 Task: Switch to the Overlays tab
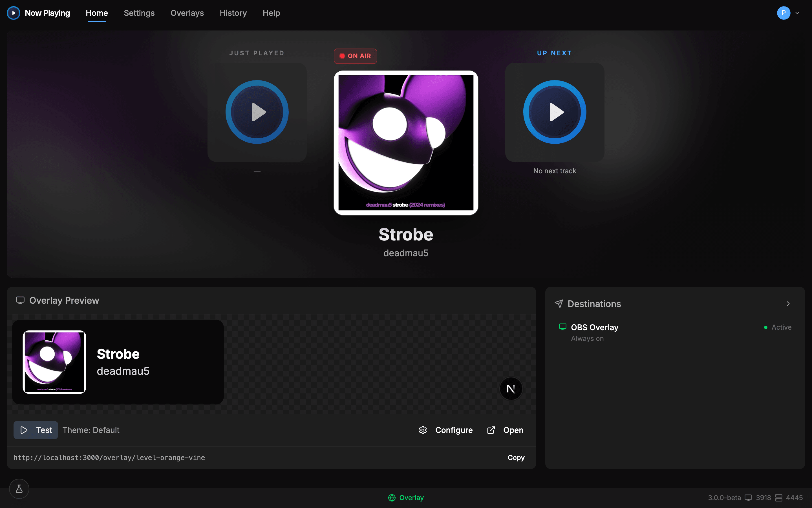pos(187,13)
